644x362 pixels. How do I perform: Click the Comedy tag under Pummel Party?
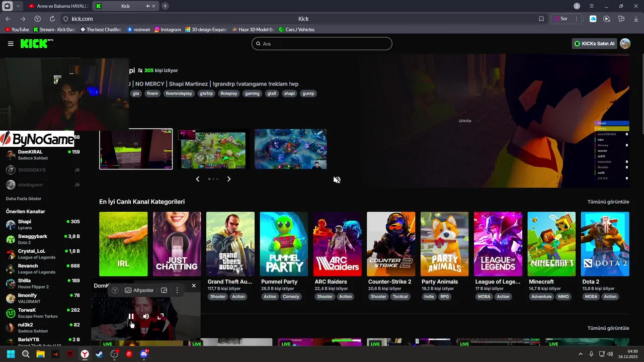point(291,297)
